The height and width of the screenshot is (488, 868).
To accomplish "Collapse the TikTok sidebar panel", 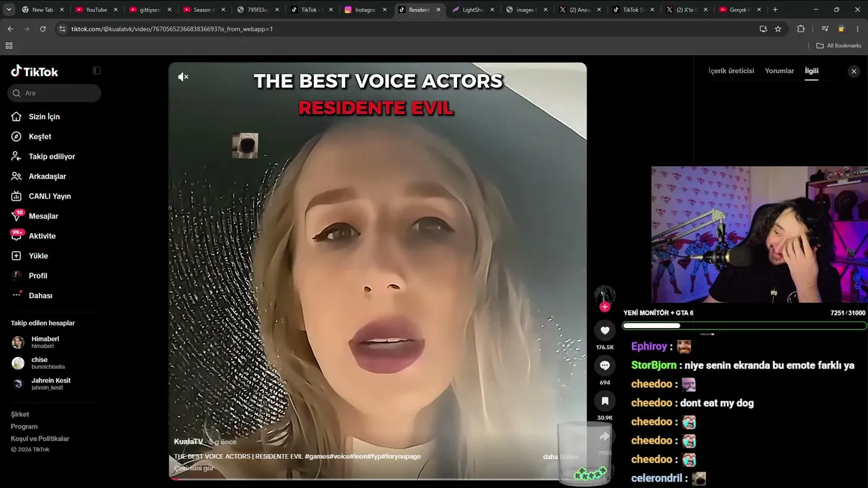I will point(96,70).
